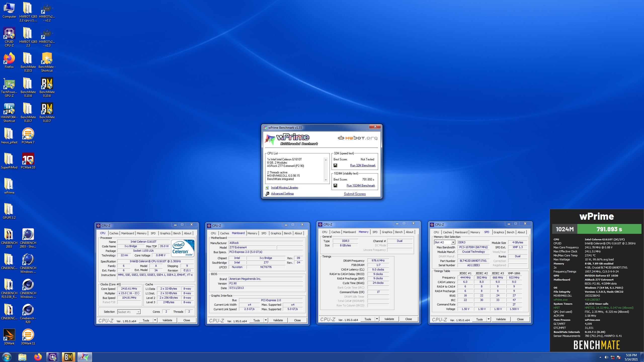Expand Tools arrow in Mainboard window

[x=266, y=320]
